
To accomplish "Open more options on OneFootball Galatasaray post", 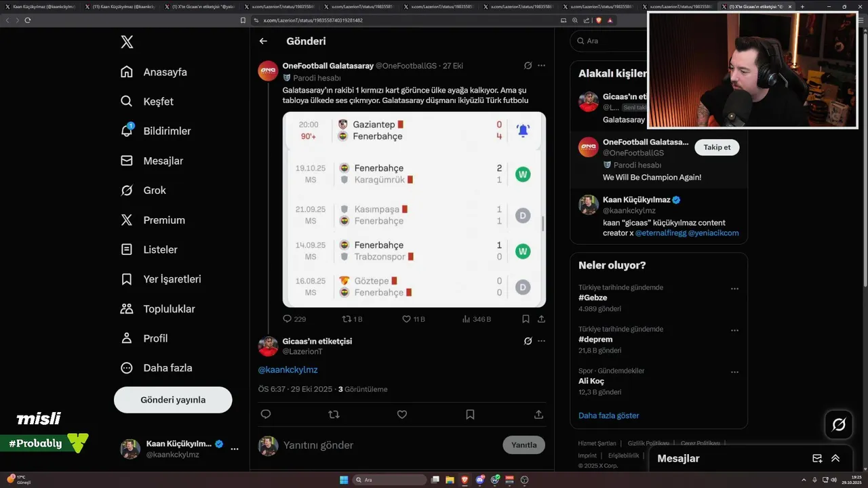I will tap(541, 66).
